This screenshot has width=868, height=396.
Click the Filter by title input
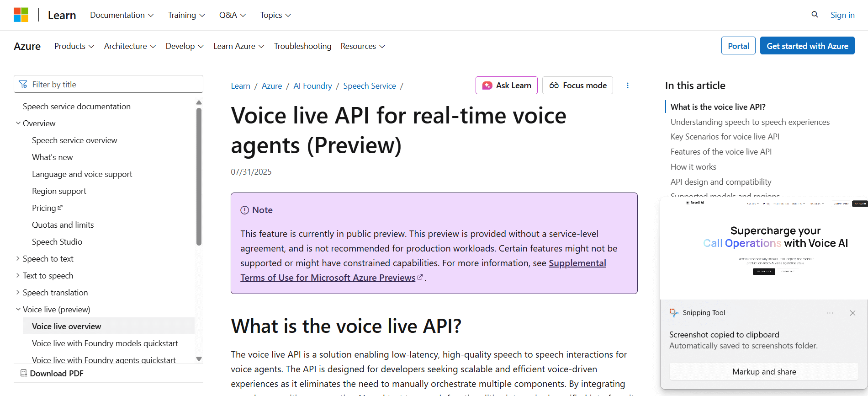point(108,84)
